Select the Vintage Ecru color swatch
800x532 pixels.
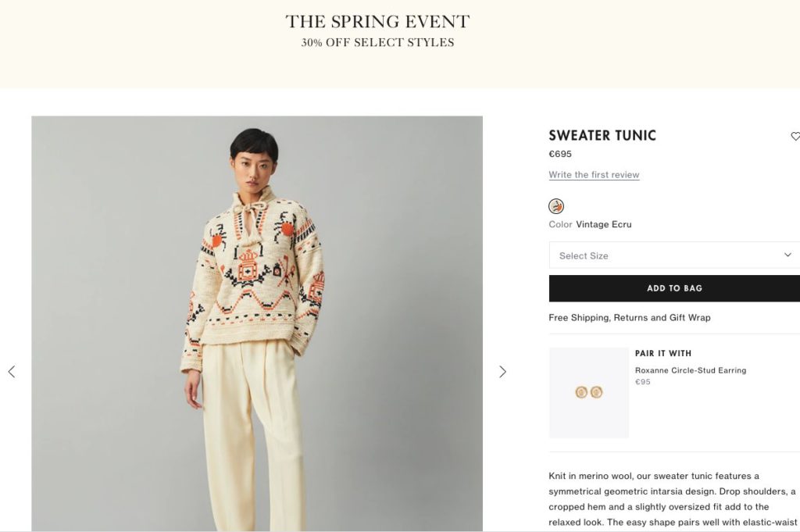[556, 206]
